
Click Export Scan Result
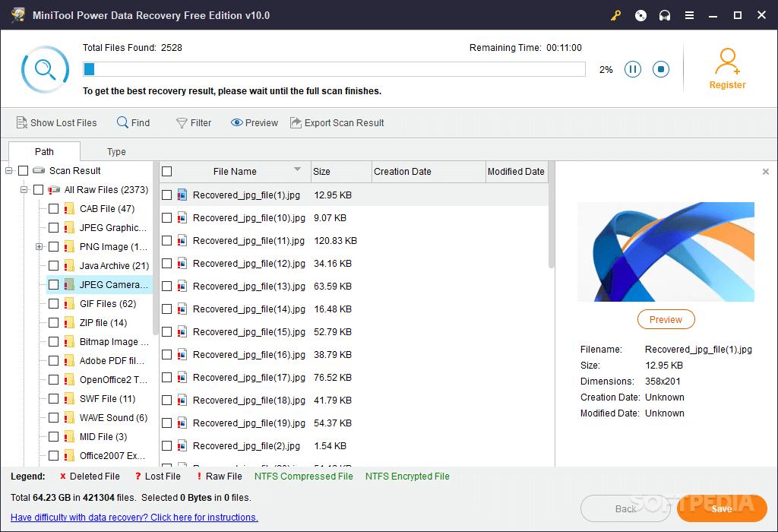(337, 122)
